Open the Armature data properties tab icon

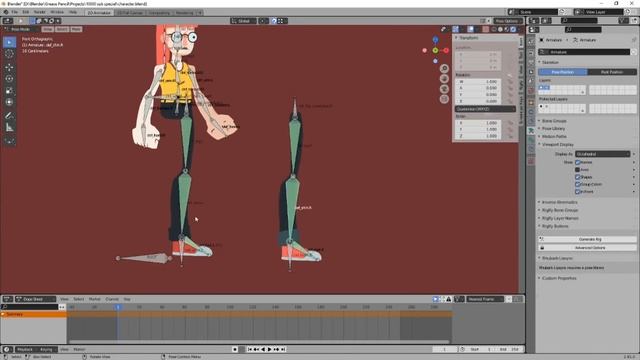pyautogui.click(x=531, y=131)
